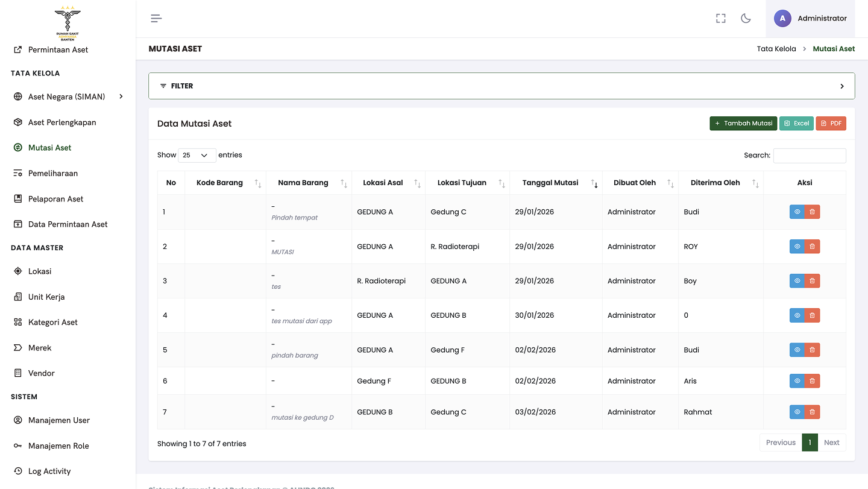Enter fullscreen mode via top bar icon
The height and width of the screenshot is (489, 868).
click(720, 18)
